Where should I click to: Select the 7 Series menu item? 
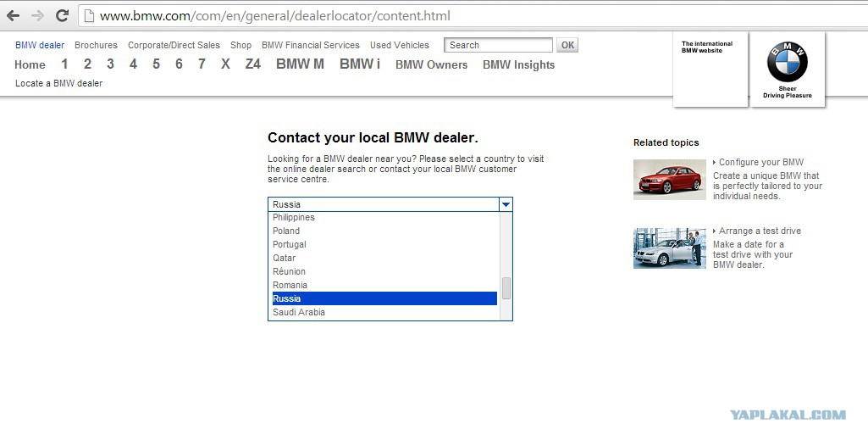pos(202,64)
